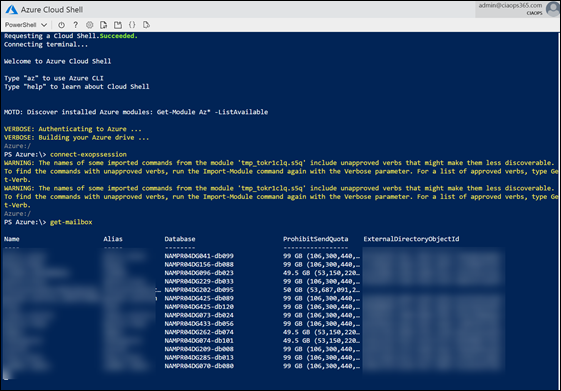Click the 'Type "help" to learn' line
The width and height of the screenshot is (561, 391).
[77, 87]
